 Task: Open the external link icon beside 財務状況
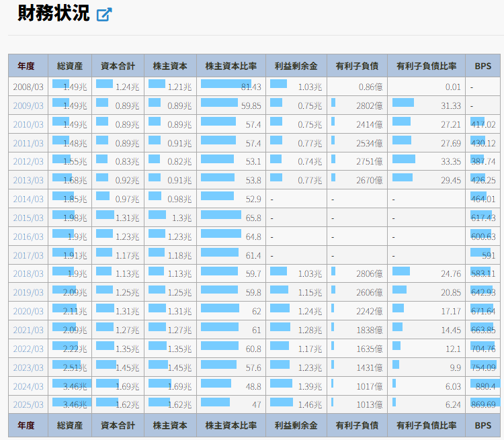[103, 14]
